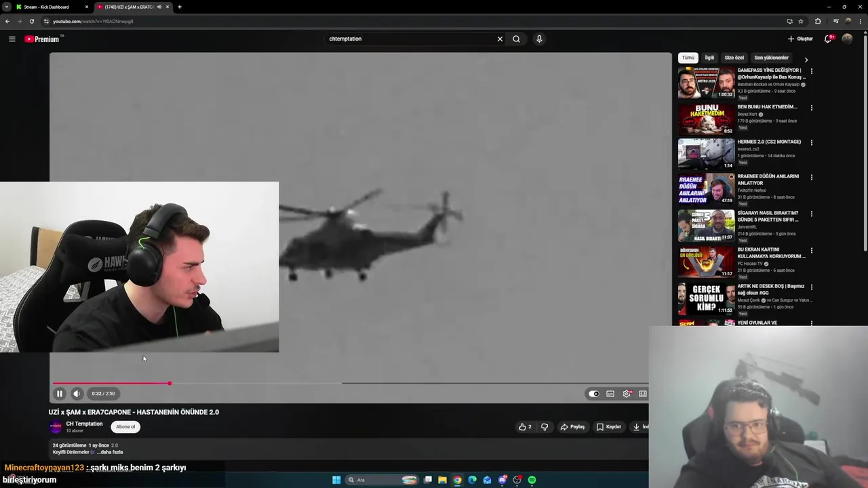Open the Windows Start menu
This screenshot has width=868, height=488.
[x=336, y=480]
